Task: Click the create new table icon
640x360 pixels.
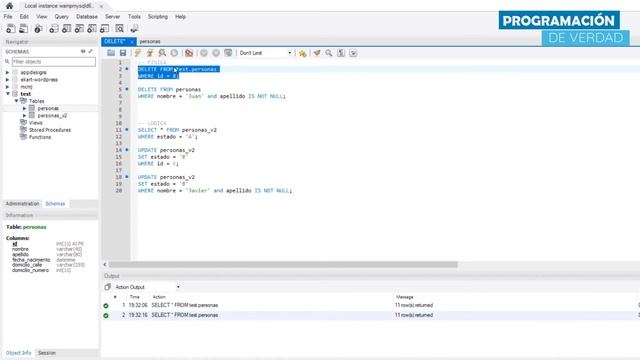Action: tap(67, 29)
